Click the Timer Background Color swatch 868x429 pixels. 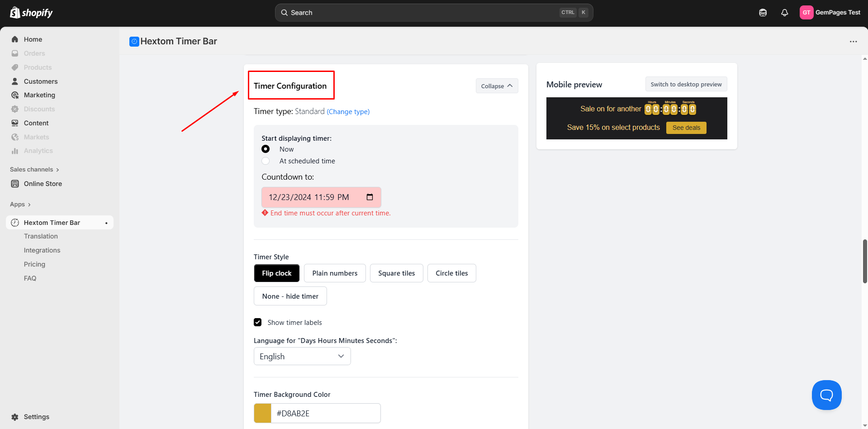(x=262, y=413)
